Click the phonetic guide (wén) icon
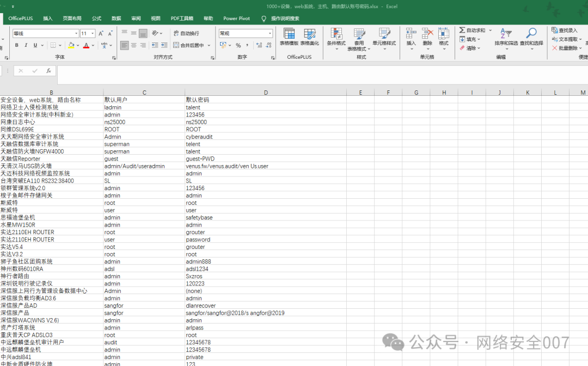This screenshot has width=588, height=366. [104, 45]
